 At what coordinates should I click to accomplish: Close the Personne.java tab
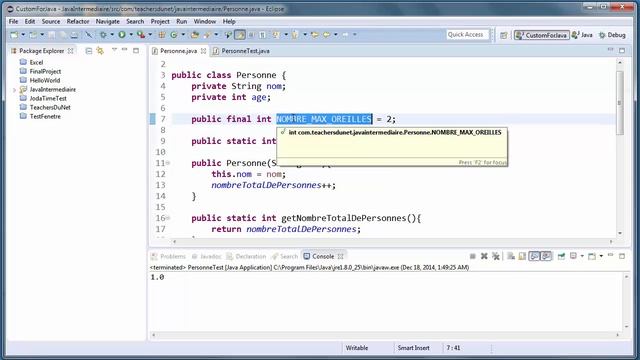203,51
